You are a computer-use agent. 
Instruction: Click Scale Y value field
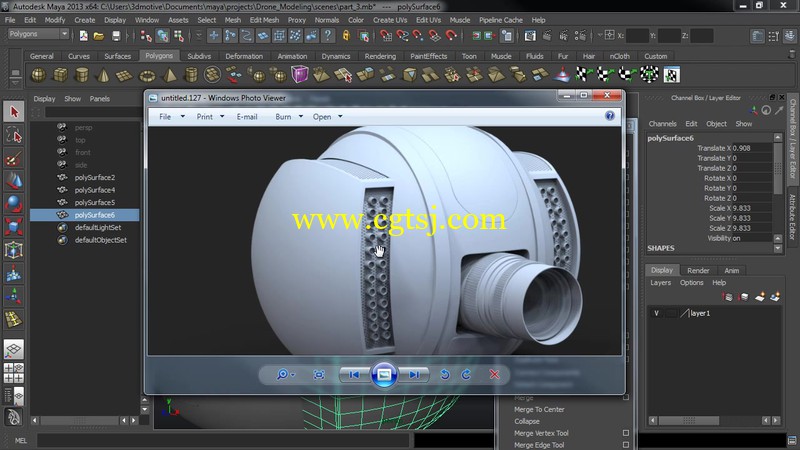point(752,218)
